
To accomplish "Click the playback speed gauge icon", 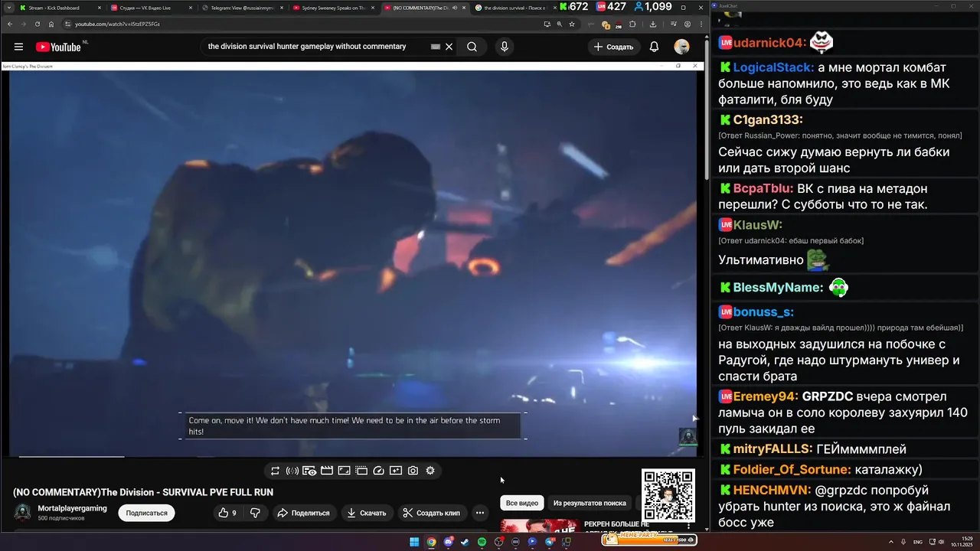I will tap(378, 471).
